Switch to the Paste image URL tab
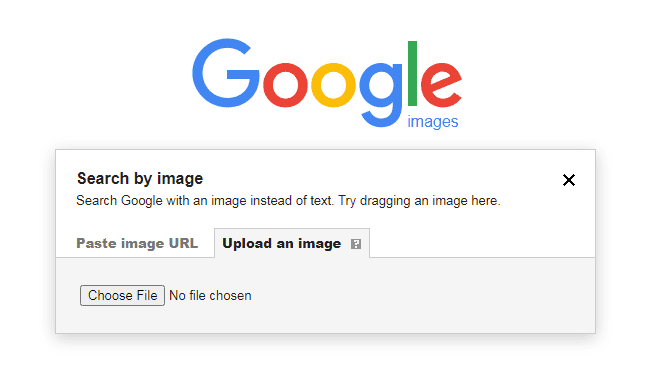Image resolution: width=651 pixels, height=383 pixels. coord(137,243)
